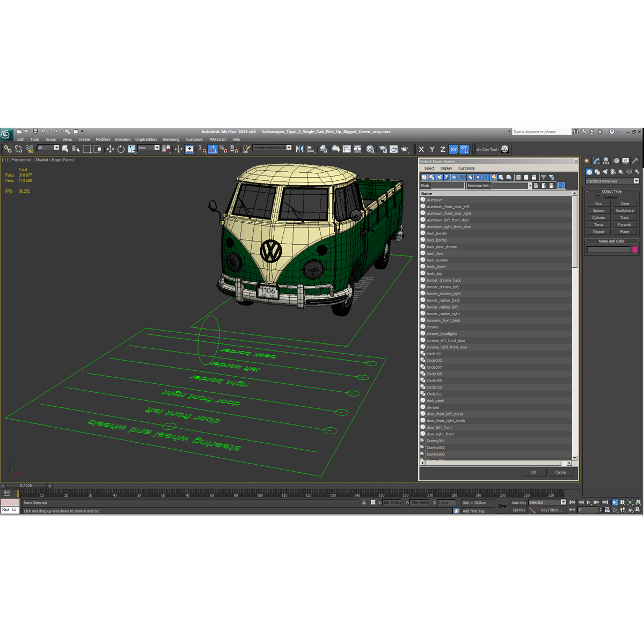Activate the Select and Rotate tool
This screenshot has width=644, height=644.
point(121,149)
